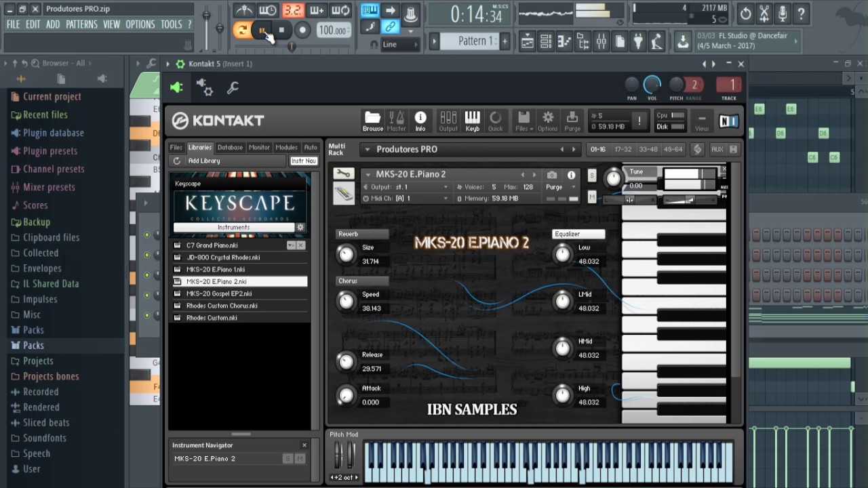Open the EDIT menu

33,24
